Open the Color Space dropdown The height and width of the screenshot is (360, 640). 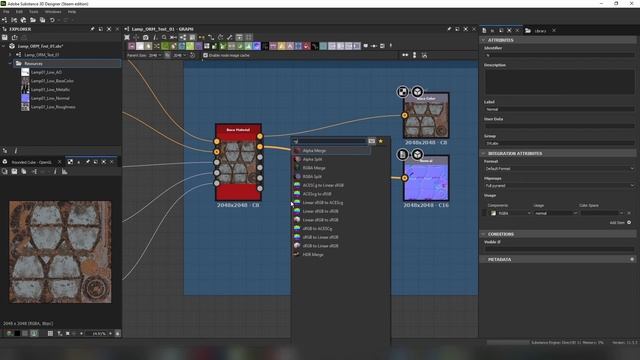[x=602, y=213]
